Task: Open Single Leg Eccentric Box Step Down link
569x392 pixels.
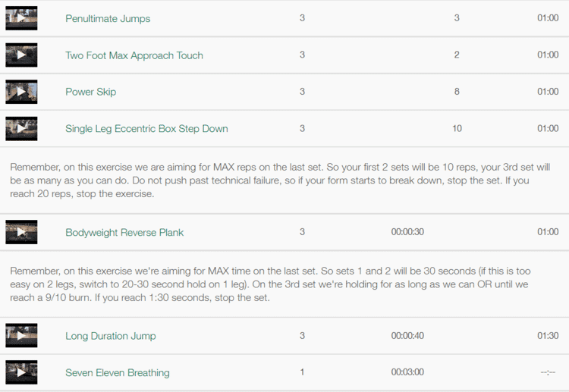Action: (146, 129)
